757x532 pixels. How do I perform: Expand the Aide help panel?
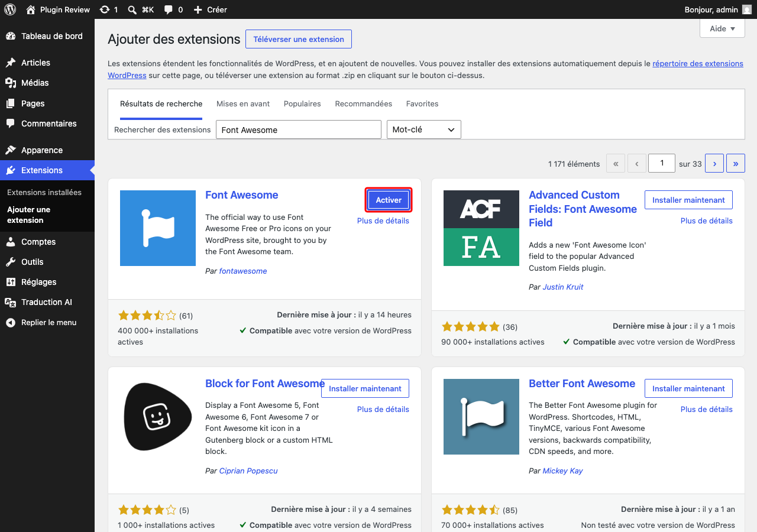pos(722,28)
